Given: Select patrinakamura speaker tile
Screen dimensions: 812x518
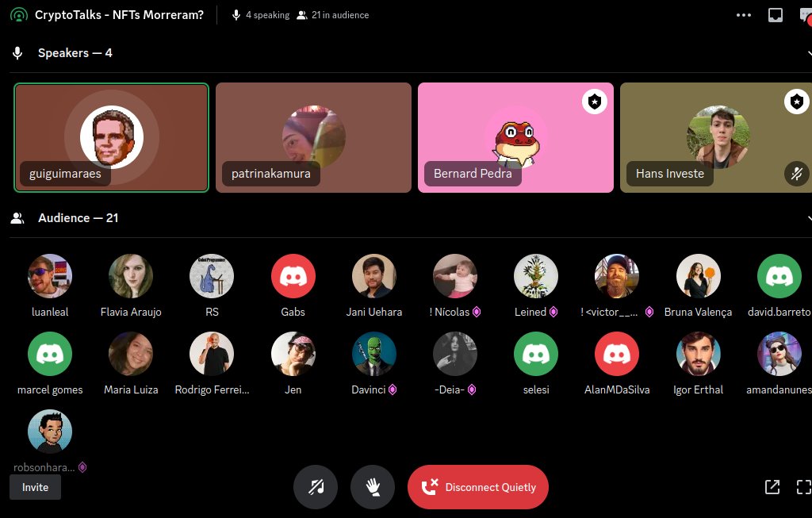Looking at the screenshot, I should pyautogui.click(x=313, y=138).
